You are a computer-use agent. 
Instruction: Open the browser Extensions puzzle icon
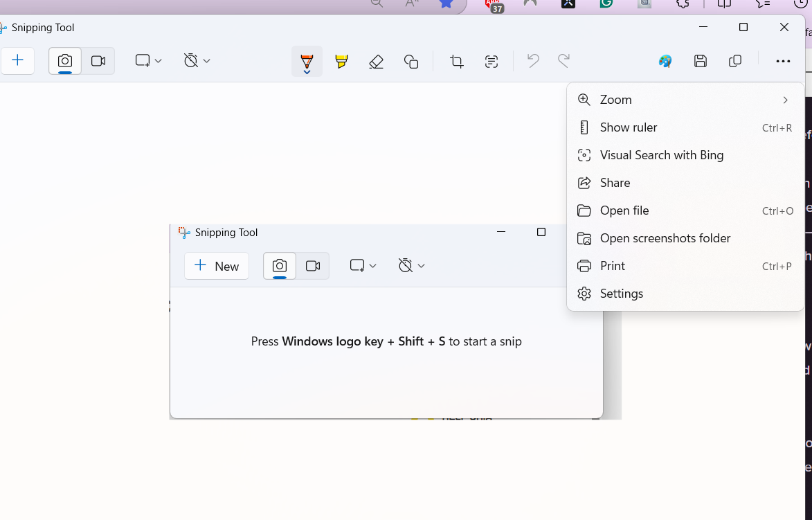(683, 3)
